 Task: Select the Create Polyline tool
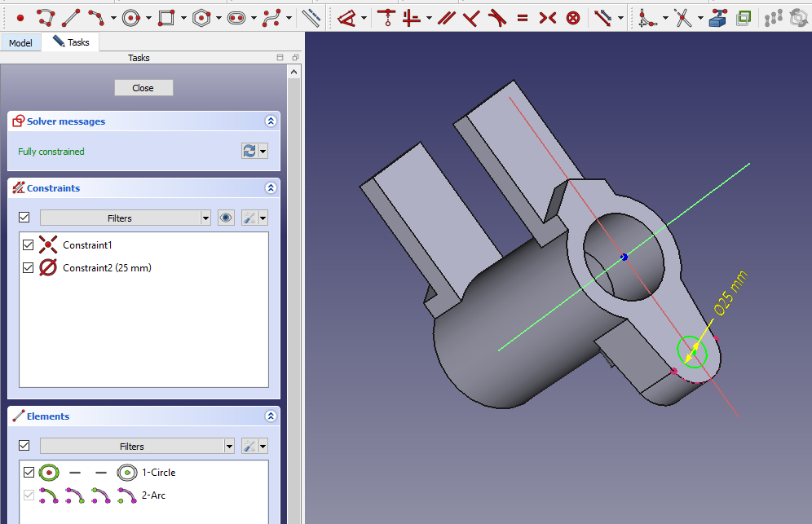point(46,17)
